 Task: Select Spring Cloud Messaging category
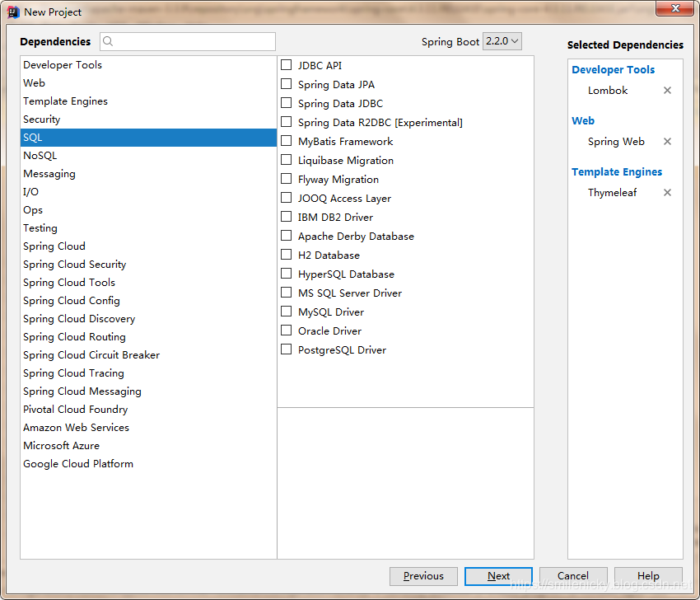coord(148,391)
